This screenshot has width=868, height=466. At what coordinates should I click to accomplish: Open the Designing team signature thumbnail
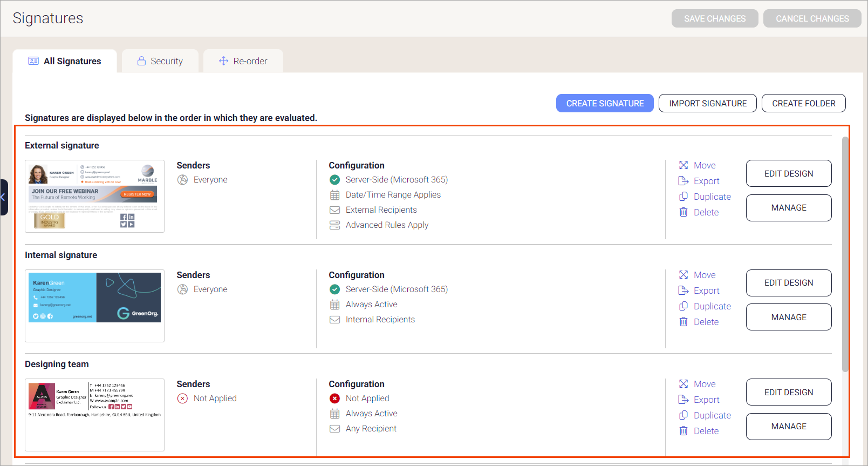pyautogui.click(x=94, y=414)
